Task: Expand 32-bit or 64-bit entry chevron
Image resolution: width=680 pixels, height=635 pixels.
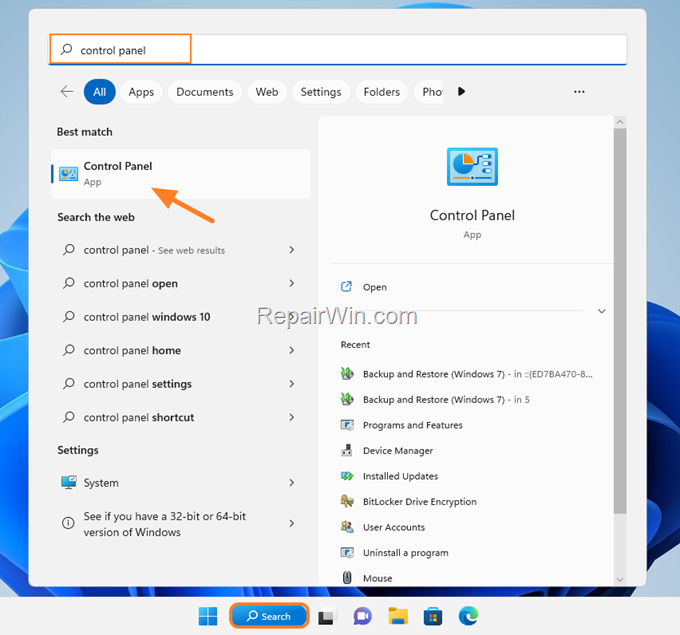Action: pos(292,523)
